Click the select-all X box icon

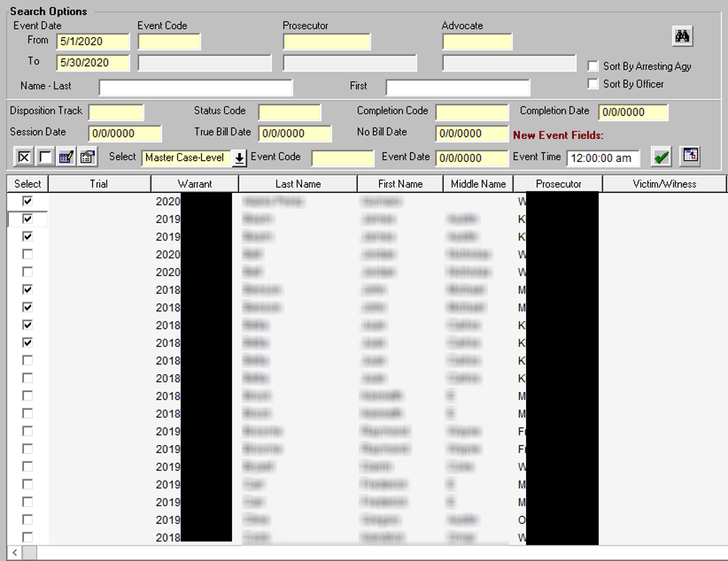pyautogui.click(x=23, y=157)
